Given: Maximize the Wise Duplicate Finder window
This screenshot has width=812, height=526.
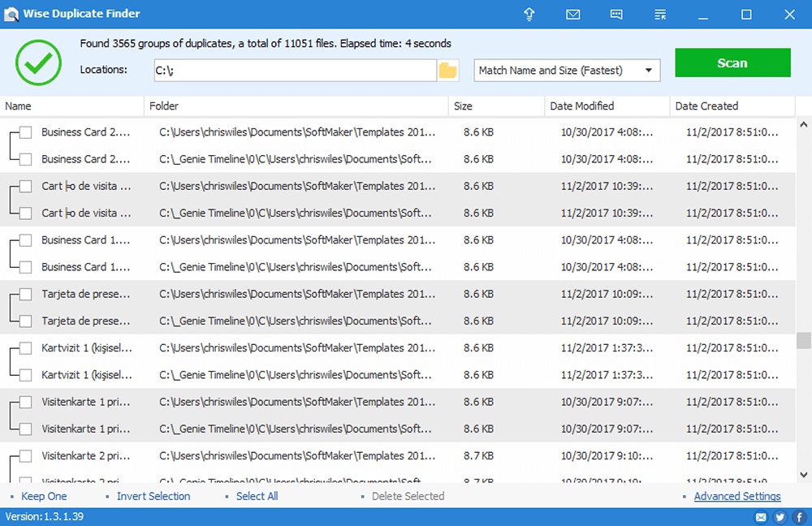Looking at the screenshot, I should (x=746, y=15).
